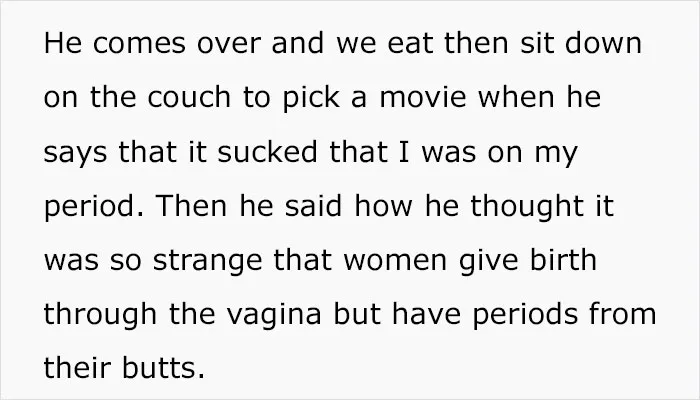The height and width of the screenshot is (400, 700).
Task: Click the word "movie" in second line
Action: click(x=423, y=97)
